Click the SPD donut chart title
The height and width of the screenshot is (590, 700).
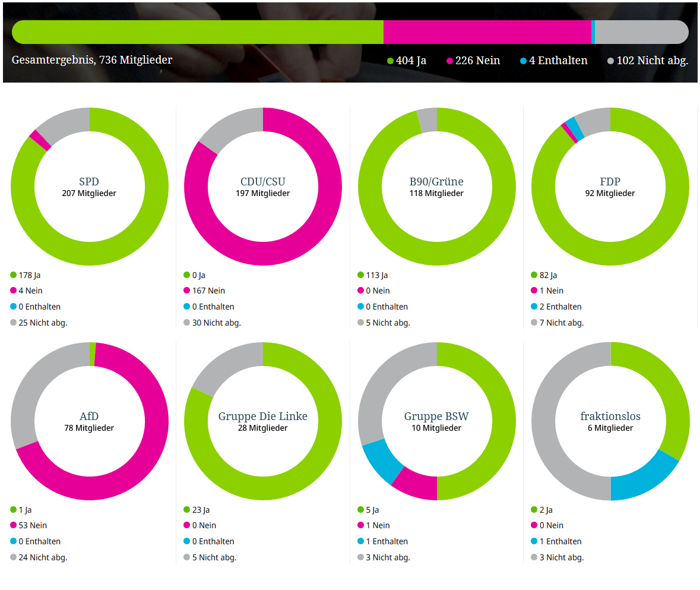tap(89, 181)
